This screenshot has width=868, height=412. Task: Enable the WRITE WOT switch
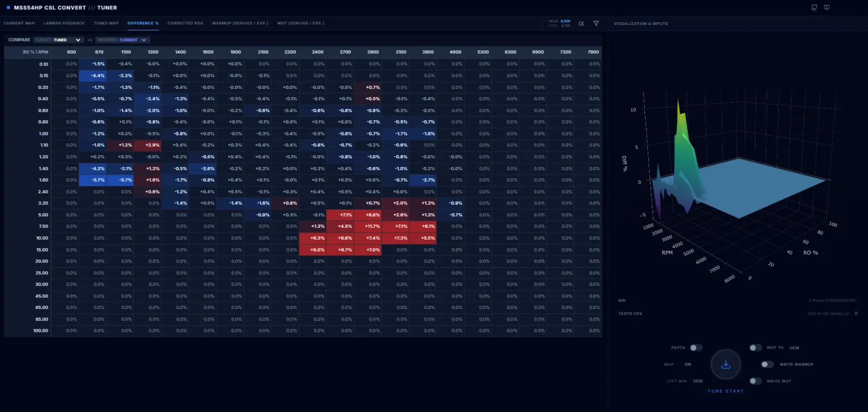[755, 381]
